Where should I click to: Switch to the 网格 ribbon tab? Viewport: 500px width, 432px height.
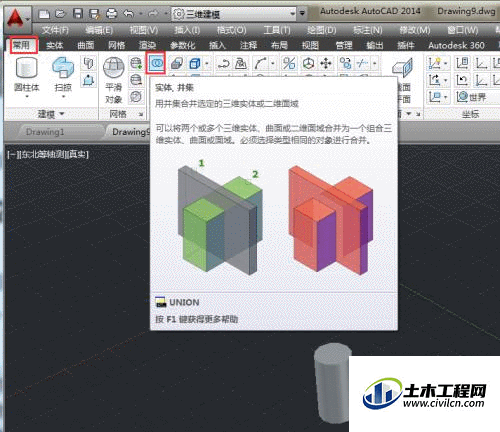116,45
